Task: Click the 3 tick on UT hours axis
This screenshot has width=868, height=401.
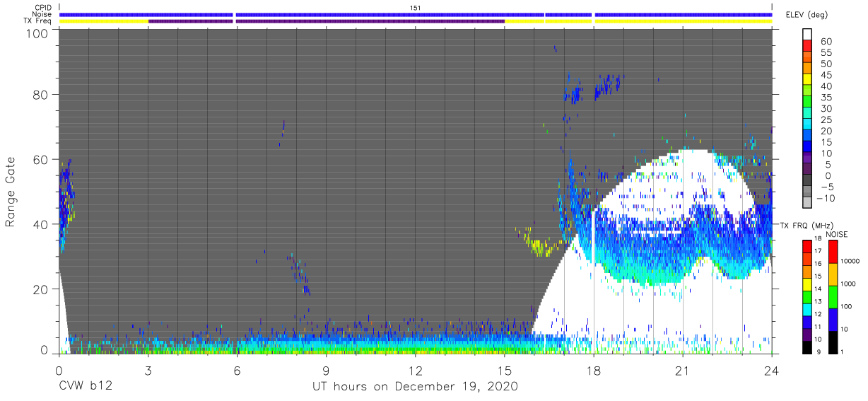Action: [148, 370]
